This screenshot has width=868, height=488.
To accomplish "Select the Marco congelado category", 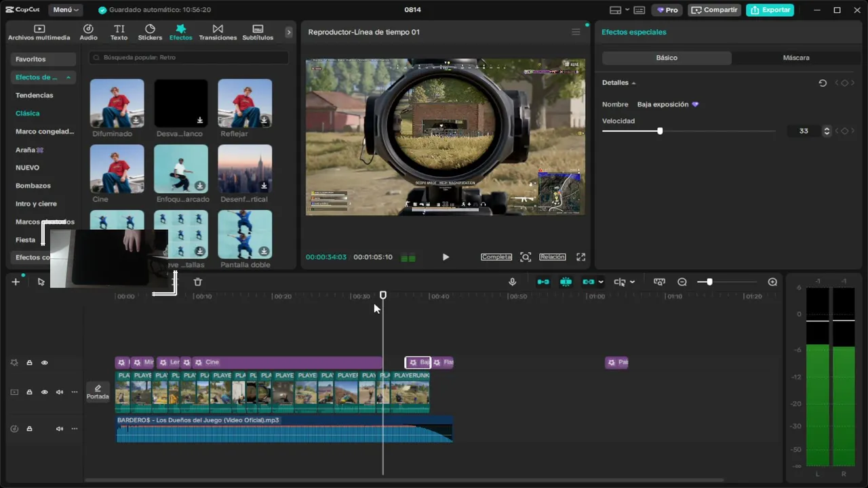I will tap(45, 131).
